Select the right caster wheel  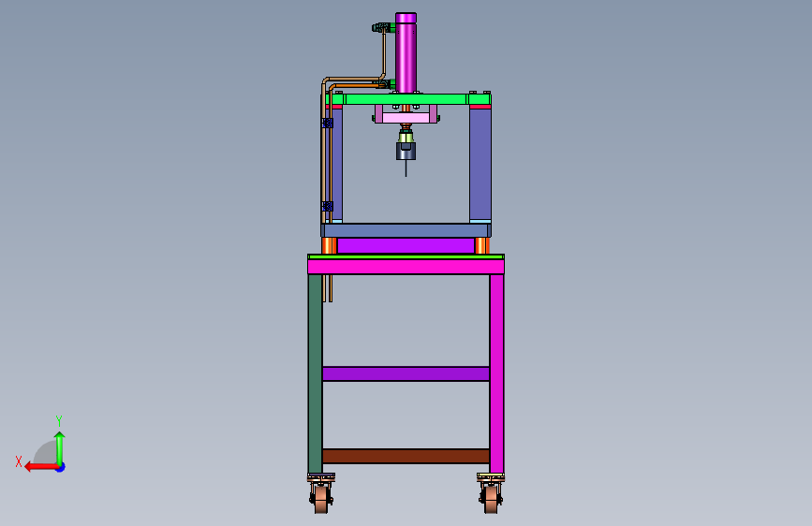tap(491, 499)
